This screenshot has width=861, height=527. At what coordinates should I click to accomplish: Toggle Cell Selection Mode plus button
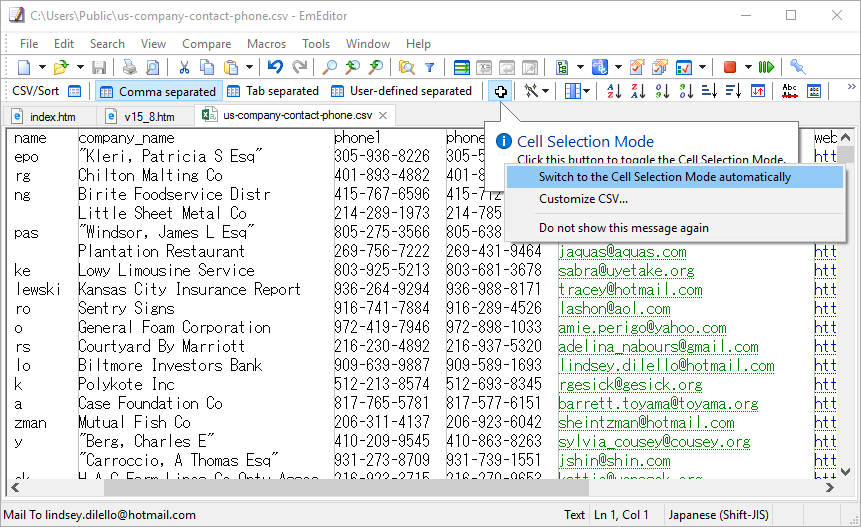500,91
